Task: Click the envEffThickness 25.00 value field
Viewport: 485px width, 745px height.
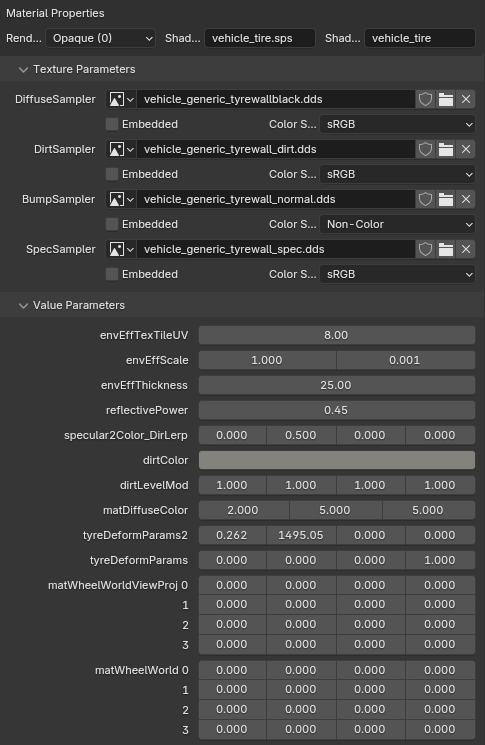Action: 337,385
